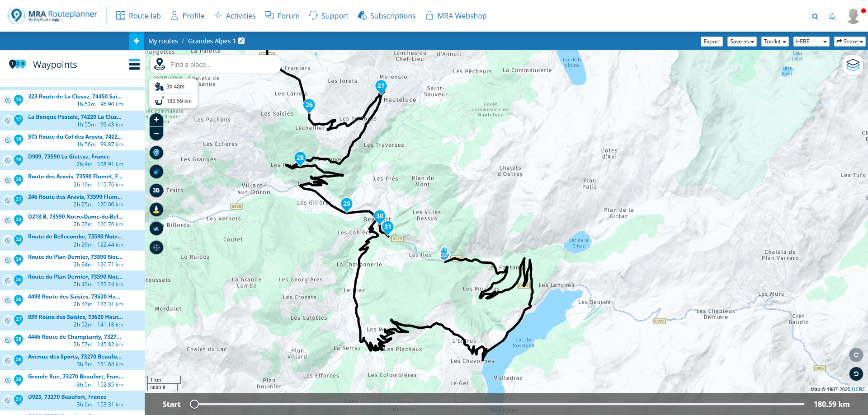Edit the Grandes Alpes 1 route name
The width and height of the screenshot is (868, 415).
tap(242, 41)
